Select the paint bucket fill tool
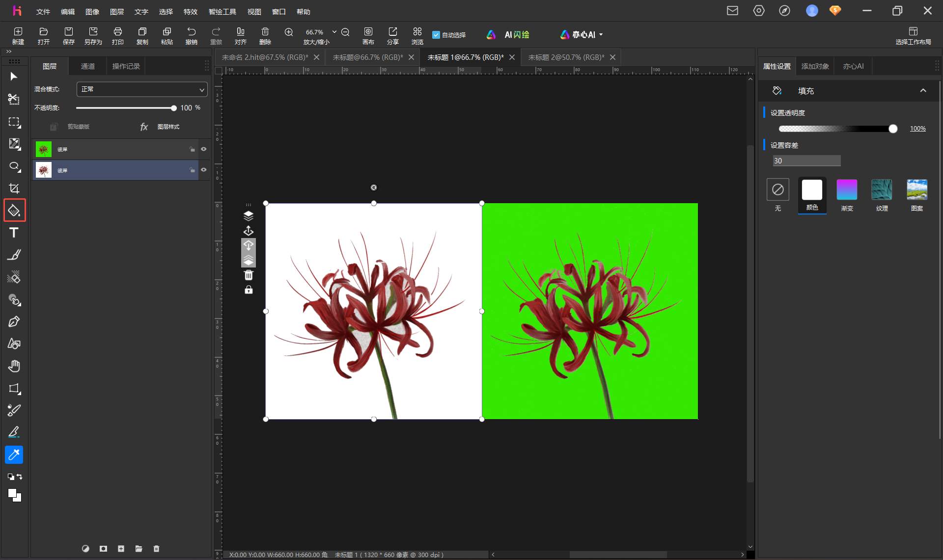This screenshot has width=943, height=560. coord(14,211)
